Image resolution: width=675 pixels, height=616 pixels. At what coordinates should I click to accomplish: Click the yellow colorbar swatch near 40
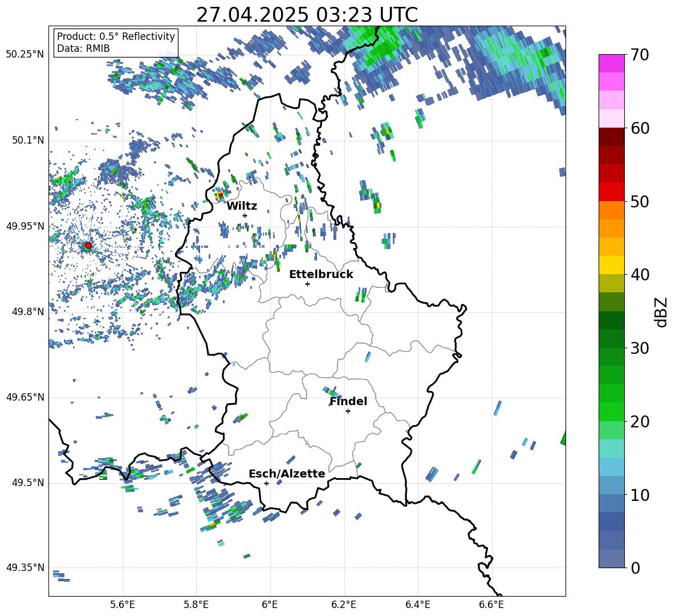pos(611,265)
